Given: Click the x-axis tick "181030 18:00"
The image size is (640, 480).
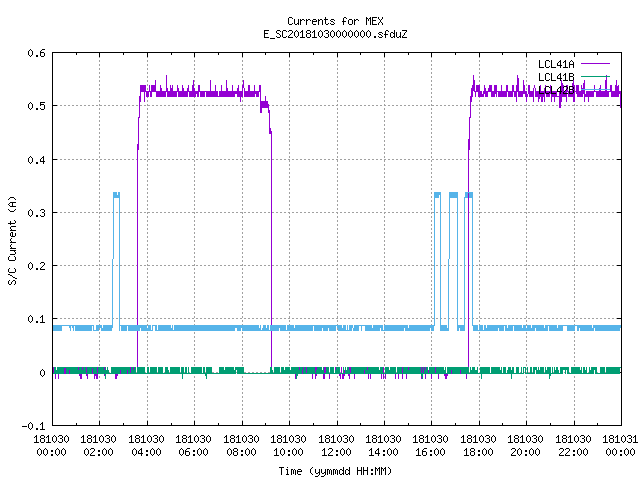Looking at the screenshot, I should 478,446.
